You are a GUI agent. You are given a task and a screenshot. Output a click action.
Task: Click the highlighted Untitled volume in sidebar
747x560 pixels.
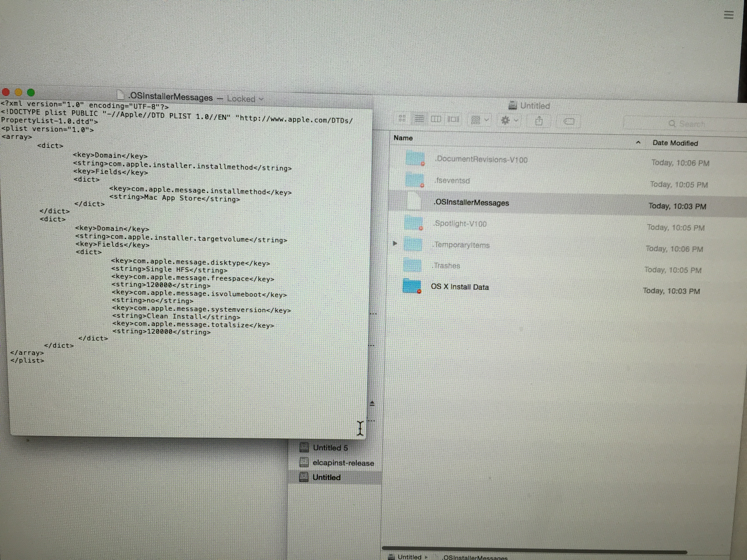click(335, 477)
